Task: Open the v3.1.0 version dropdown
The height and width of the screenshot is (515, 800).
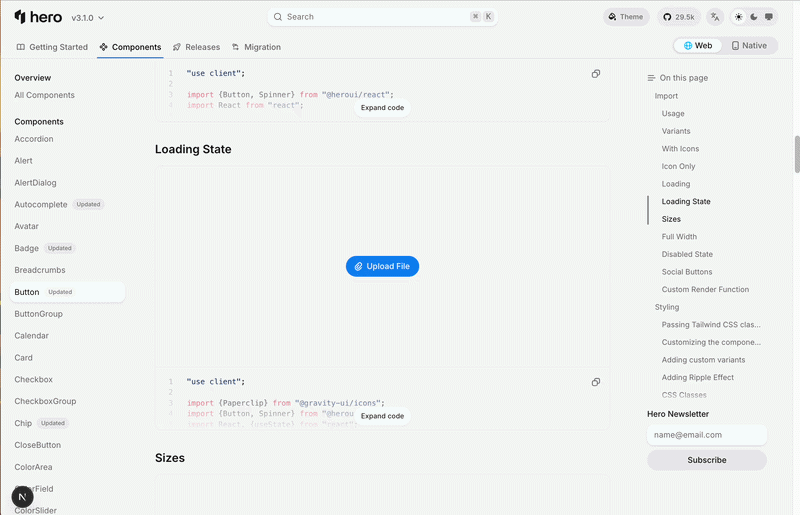Action: point(88,18)
